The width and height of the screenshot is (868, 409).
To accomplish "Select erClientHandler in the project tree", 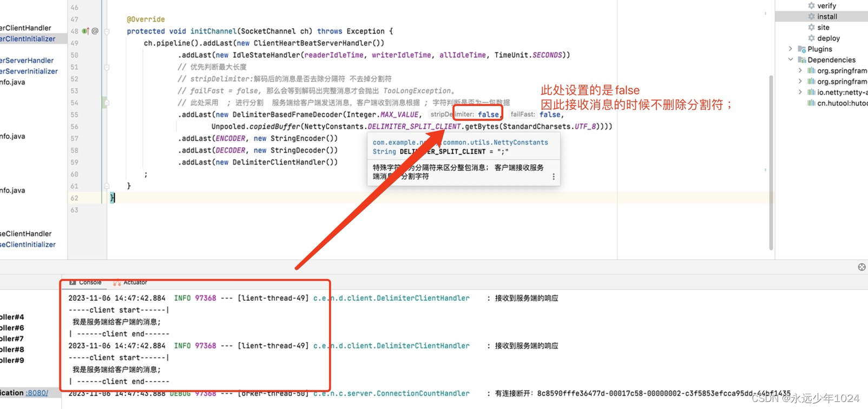I will [x=25, y=28].
